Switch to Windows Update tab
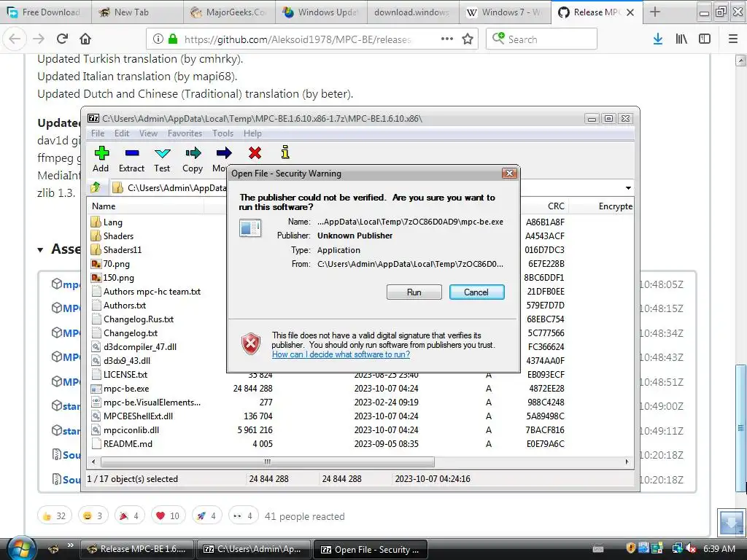 pyautogui.click(x=321, y=12)
